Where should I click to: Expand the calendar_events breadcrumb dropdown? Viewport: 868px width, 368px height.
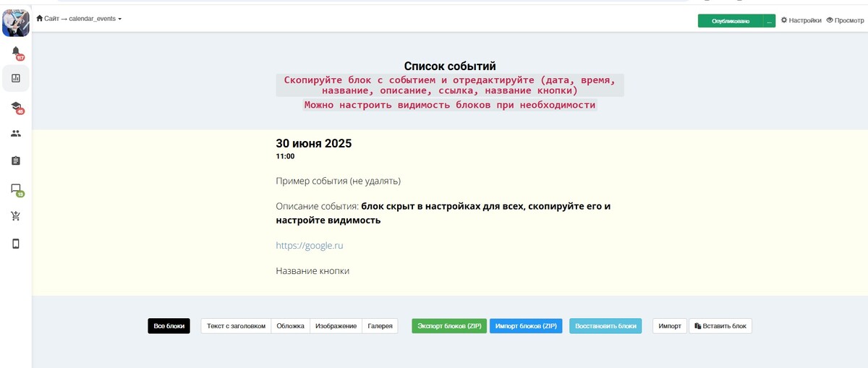coord(95,19)
